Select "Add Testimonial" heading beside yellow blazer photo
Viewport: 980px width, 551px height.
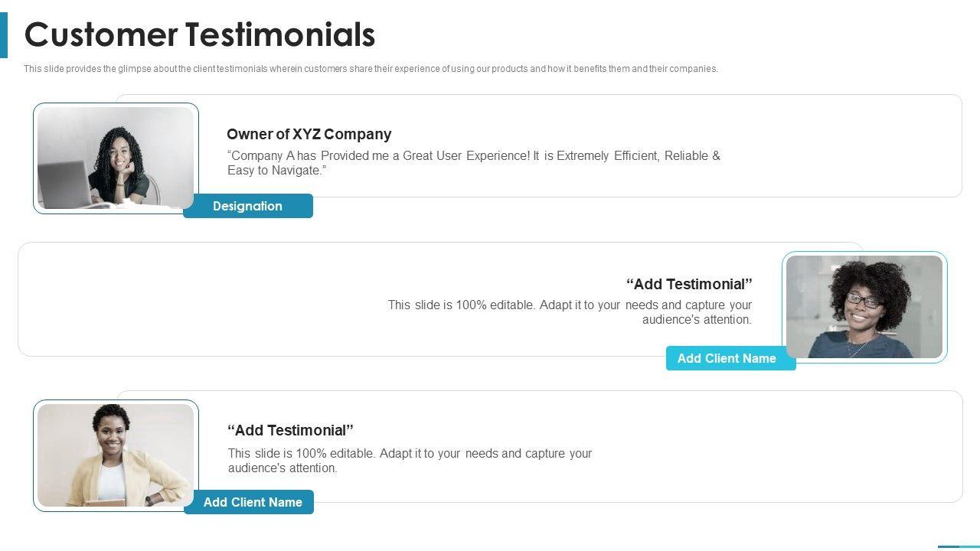[x=291, y=431]
